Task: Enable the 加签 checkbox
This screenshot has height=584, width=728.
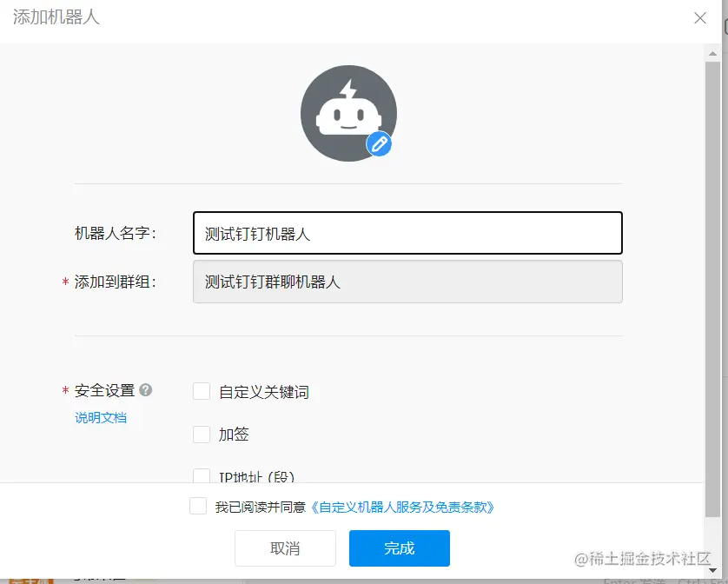Action: point(201,435)
